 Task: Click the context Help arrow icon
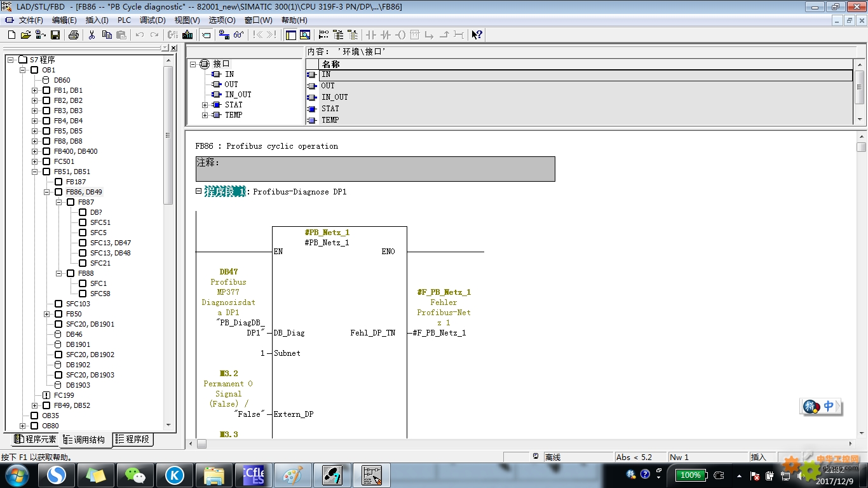477,35
